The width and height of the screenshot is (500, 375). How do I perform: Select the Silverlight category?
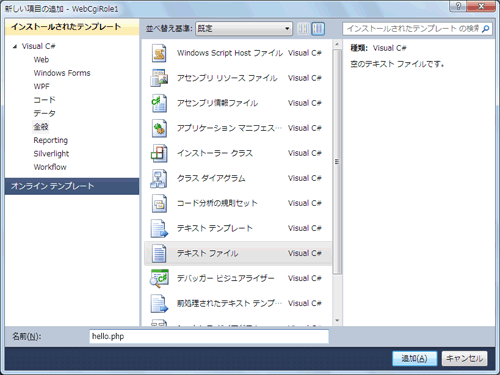pyautogui.click(x=51, y=154)
